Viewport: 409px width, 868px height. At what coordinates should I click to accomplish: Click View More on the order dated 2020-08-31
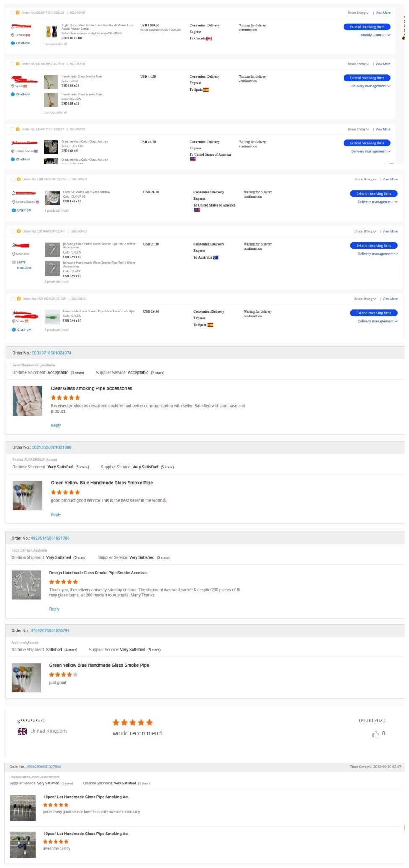click(390, 299)
